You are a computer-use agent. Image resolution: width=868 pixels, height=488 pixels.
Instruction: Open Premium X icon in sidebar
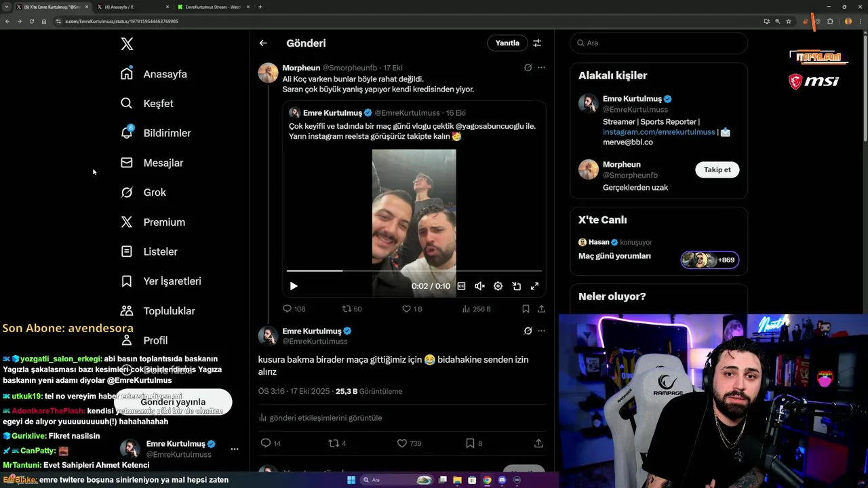pos(127,222)
